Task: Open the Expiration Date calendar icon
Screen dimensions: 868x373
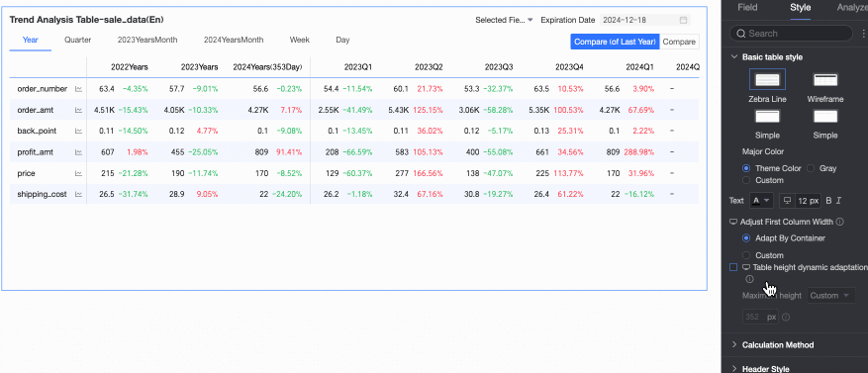Action: point(684,20)
